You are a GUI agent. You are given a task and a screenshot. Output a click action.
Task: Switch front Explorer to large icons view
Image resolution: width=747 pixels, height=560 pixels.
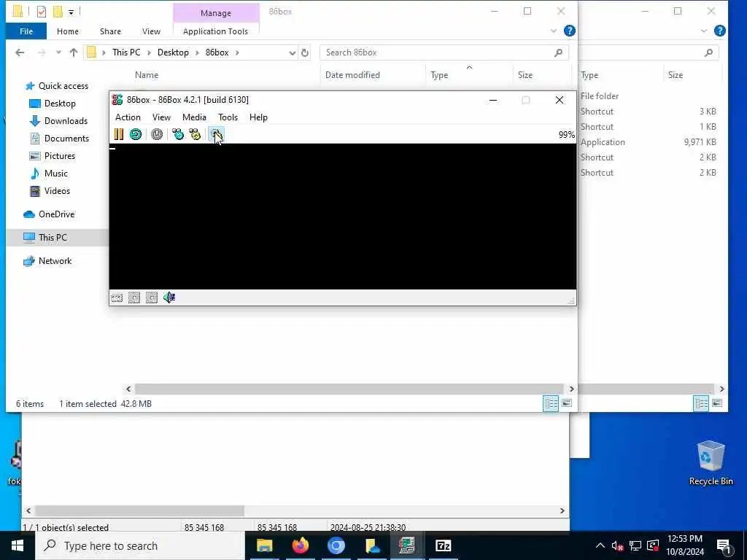point(567,403)
